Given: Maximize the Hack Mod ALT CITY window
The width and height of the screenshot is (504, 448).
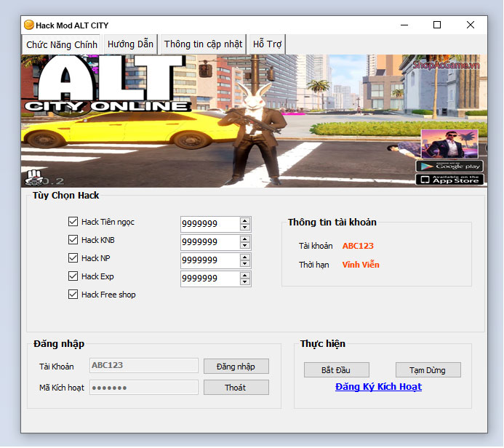Looking at the screenshot, I should tap(437, 25).
